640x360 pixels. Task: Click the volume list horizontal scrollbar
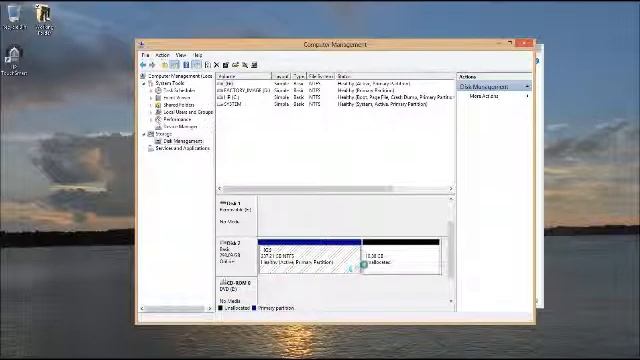click(308, 189)
